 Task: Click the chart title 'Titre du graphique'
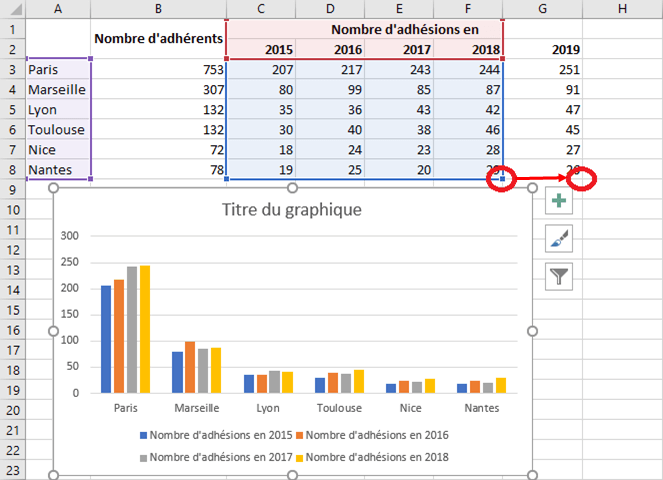point(292,210)
